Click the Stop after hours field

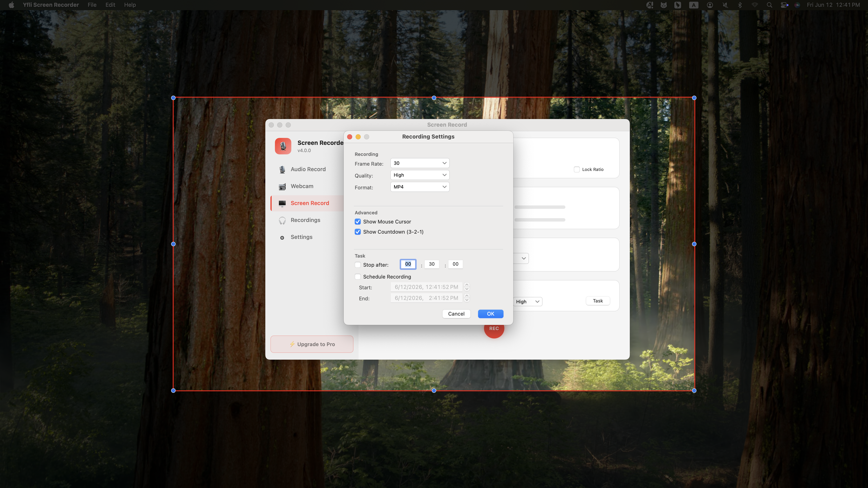pos(408,264)
